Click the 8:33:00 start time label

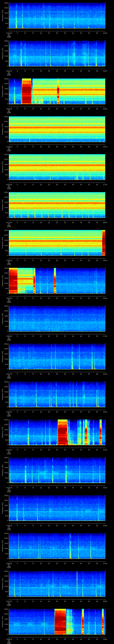coord(9,450)
